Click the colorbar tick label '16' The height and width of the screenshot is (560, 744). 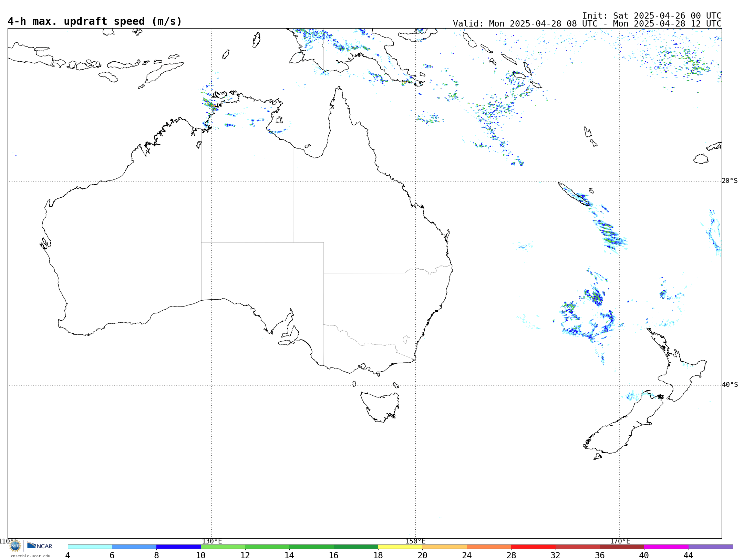pyautogui.click(x=334, y=556)
